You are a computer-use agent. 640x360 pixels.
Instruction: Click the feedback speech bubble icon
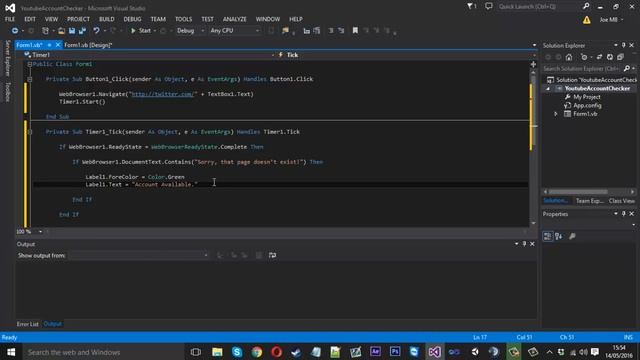pos(489,7)
